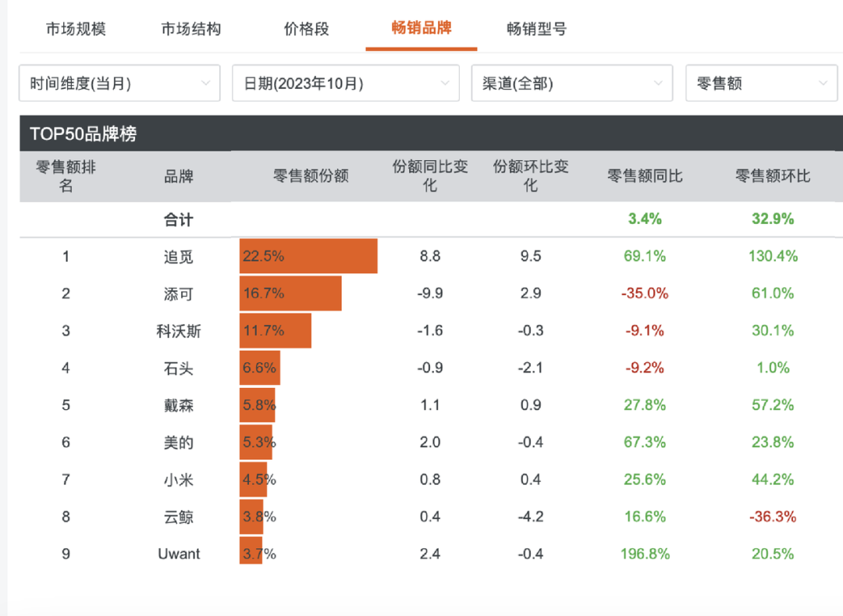Viewport: 843px width, 616px height.
Task: Sort by the 零售额同比 column header
Action: click(645, 176)
